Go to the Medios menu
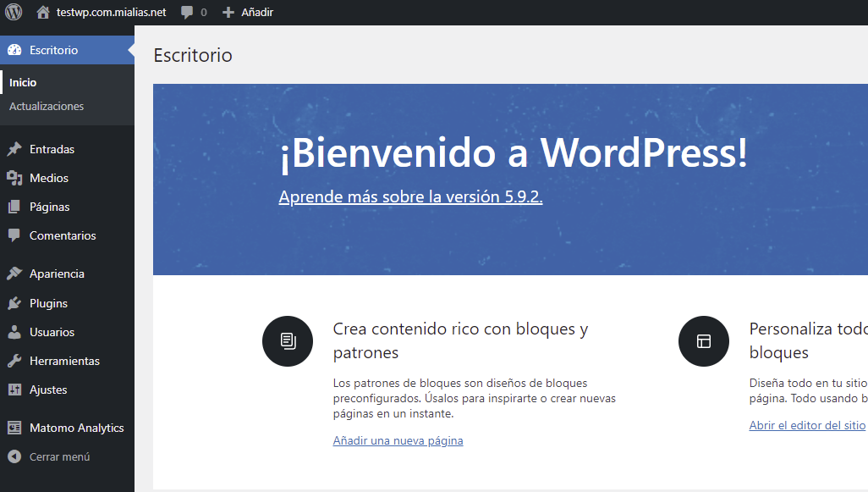 click(x=67, y=178)
